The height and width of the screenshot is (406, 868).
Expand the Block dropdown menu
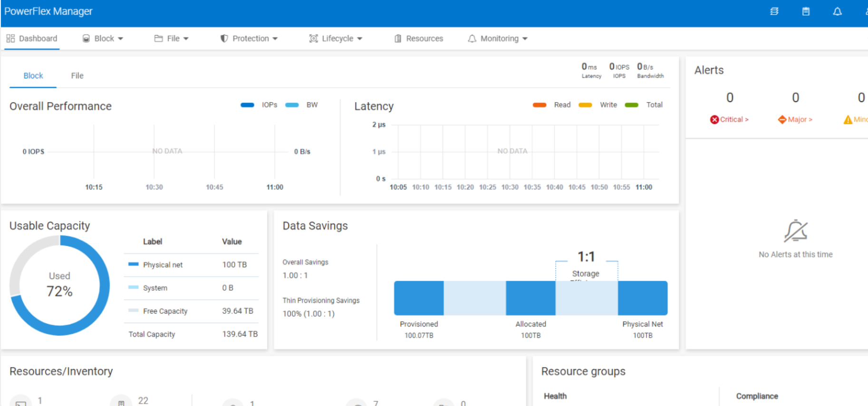103,38
